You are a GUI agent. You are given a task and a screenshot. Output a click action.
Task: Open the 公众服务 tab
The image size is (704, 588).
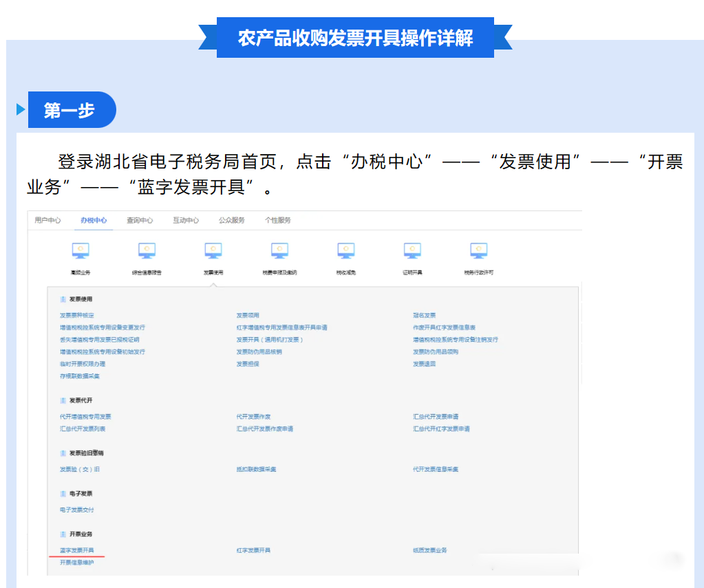[x=232, y=220]
